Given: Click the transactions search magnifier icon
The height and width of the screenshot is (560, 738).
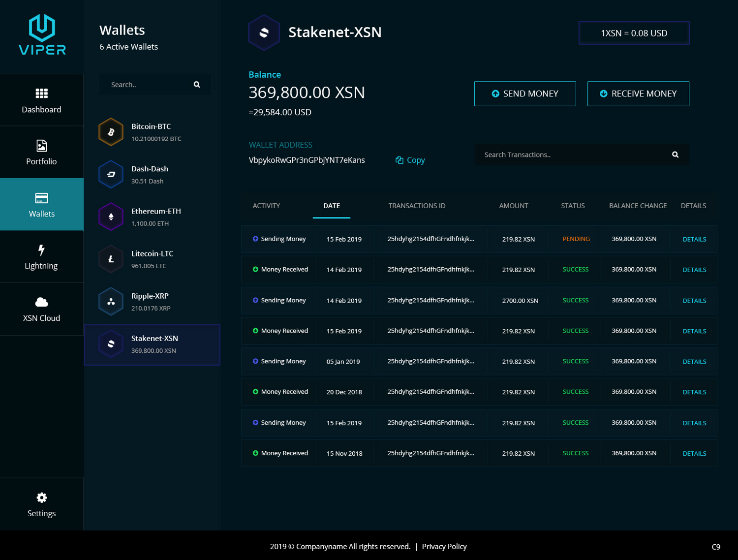Looking at the screenshot, I should point(675,155).
